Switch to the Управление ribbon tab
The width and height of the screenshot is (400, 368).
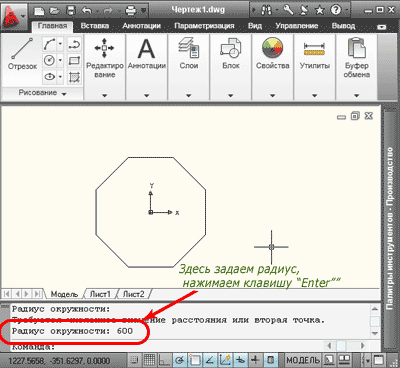pyautogui.click(x=297, y=26)
